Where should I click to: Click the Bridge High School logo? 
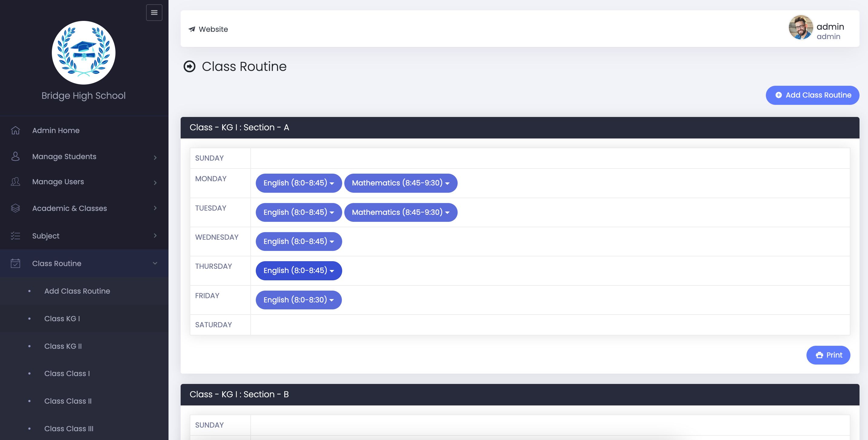[x=84, y=52]
